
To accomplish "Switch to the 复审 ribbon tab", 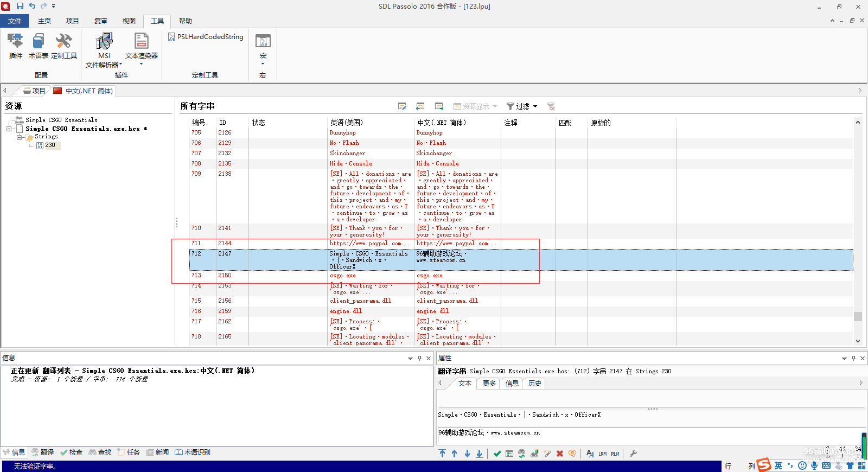I will pyautogui.click(x=101, y=21).
